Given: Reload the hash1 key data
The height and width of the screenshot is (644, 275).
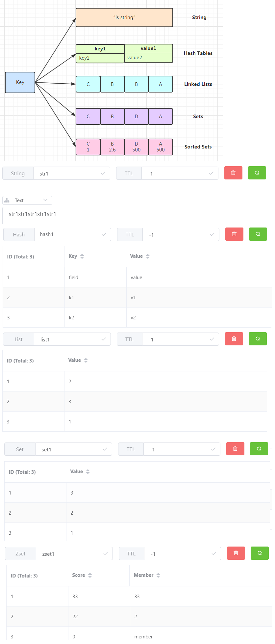Looking at the screenshot, I should (258, 234).
